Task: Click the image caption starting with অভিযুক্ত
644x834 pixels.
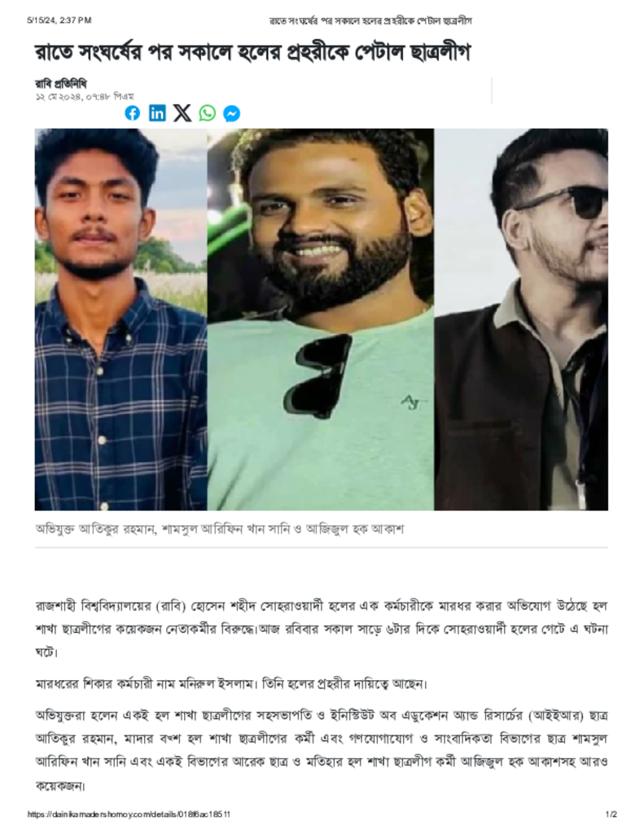Action: (x=220, y=529)
